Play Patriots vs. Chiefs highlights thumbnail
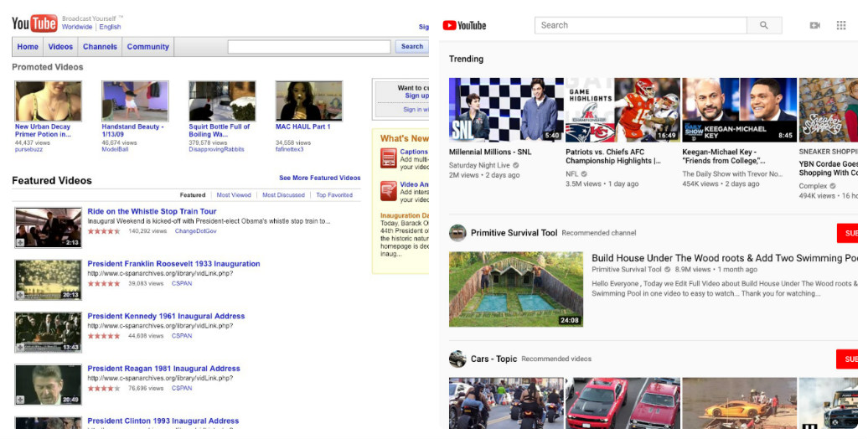The width and height of the screenshot is (868, 439). [x=623, y=110]
